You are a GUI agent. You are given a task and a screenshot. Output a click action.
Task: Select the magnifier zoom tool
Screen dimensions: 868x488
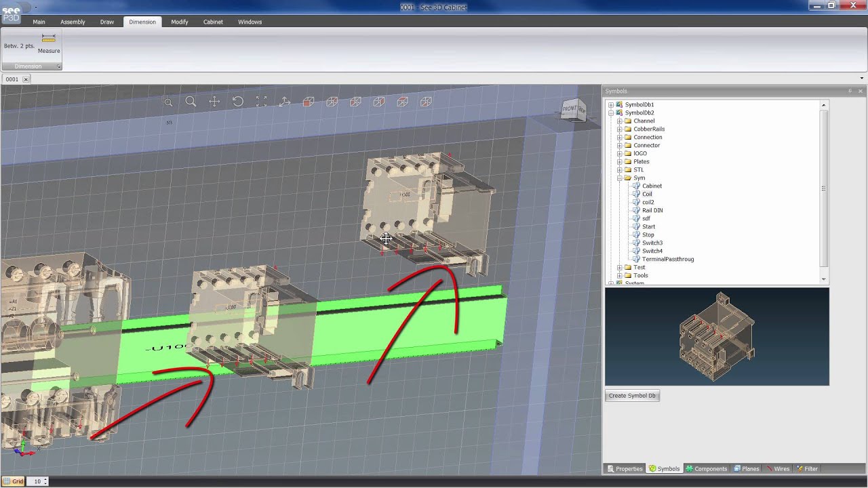tap(191, 102)
